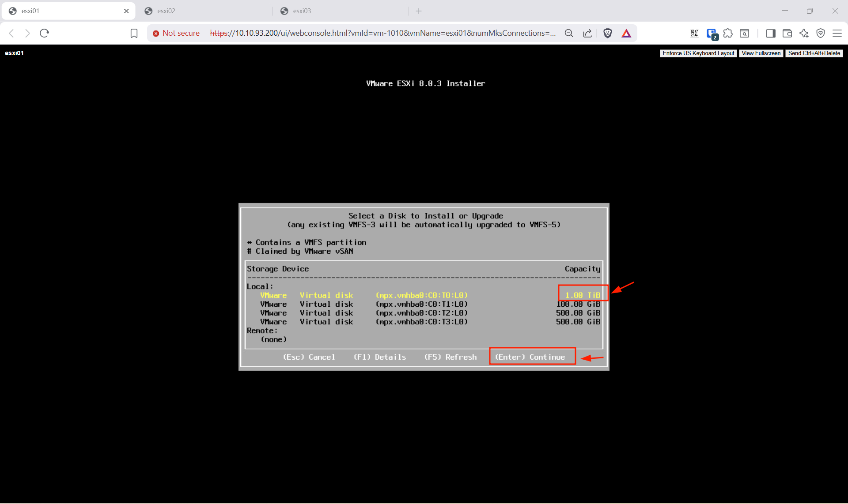Open the extension with badge number 2
The height and width of the screenshot is (504, 848).
[712, 34]
